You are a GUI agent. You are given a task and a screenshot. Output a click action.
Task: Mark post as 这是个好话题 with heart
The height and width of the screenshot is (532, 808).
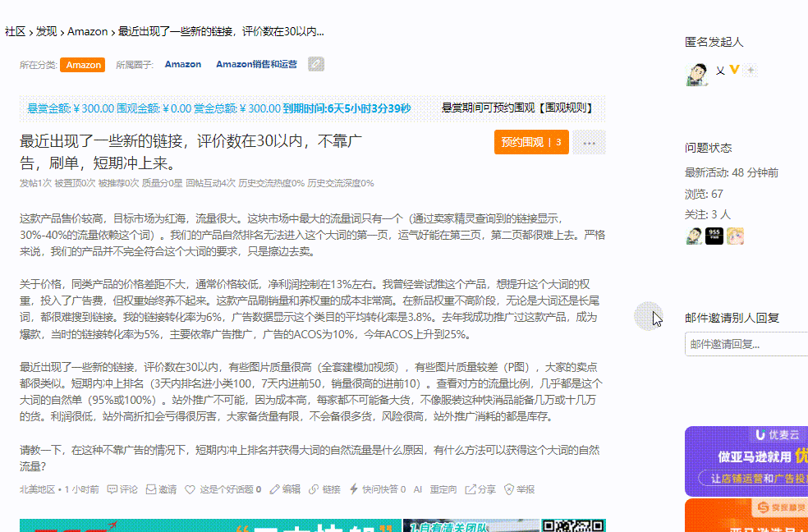click(x=191, y=489)
